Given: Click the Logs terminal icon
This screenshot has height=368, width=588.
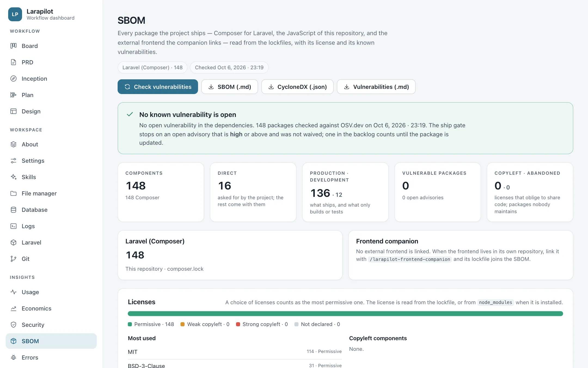Looking at the screenshot, I should pos(13,226).
